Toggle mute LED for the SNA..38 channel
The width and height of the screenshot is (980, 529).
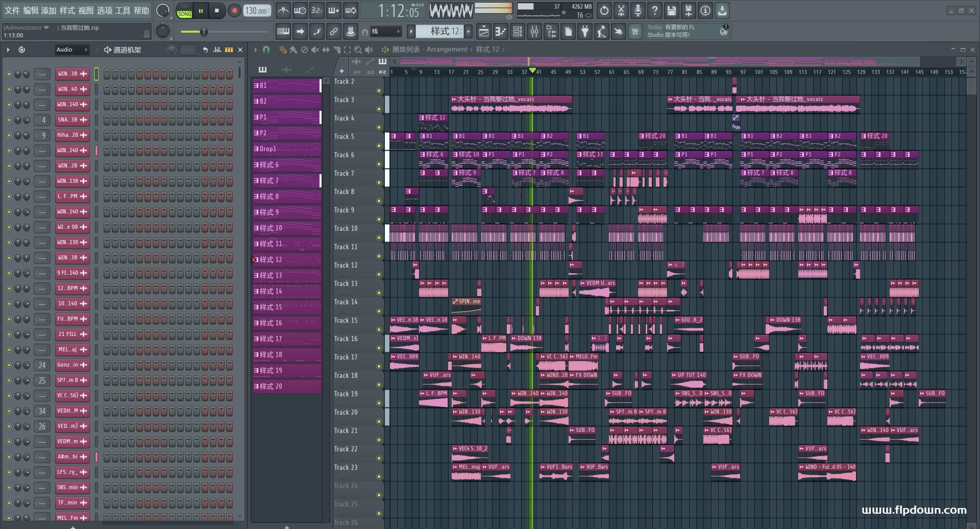[x=9, y=120]
